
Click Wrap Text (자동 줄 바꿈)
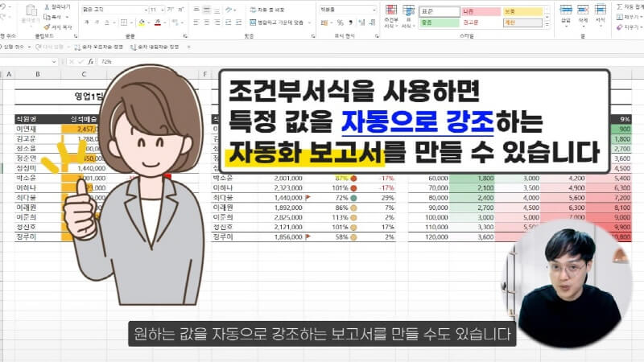tap(267, 10)
